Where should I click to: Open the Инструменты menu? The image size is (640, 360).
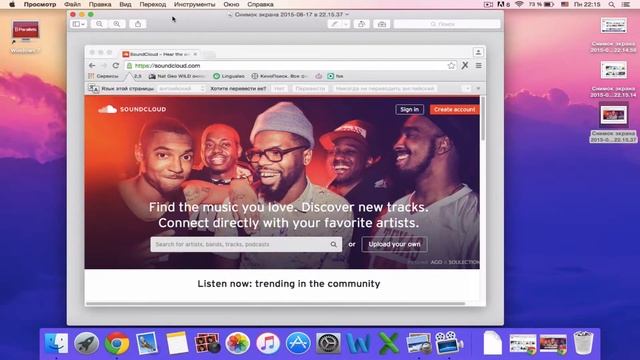tap(195, 4)
